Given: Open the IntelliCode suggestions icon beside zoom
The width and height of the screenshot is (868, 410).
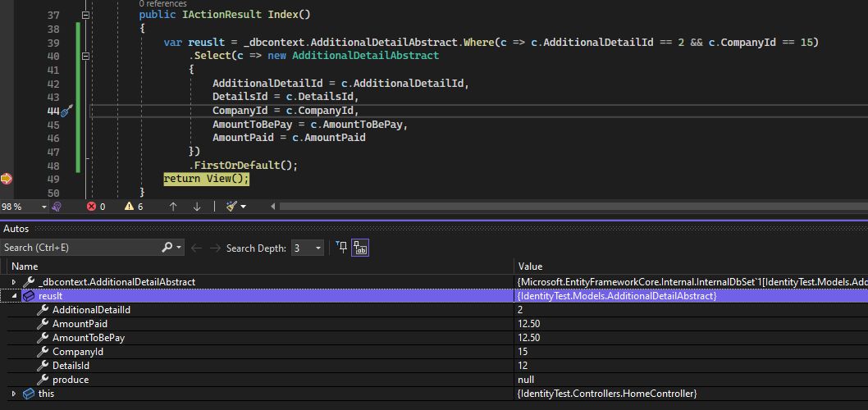Looking at the screenshot, I should [56, 207].
